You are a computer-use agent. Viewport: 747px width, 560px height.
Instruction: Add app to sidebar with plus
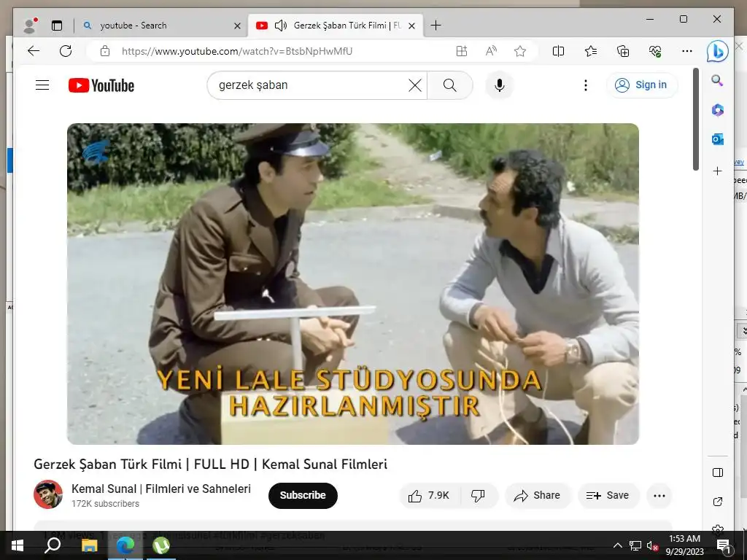tap(718, 171)
